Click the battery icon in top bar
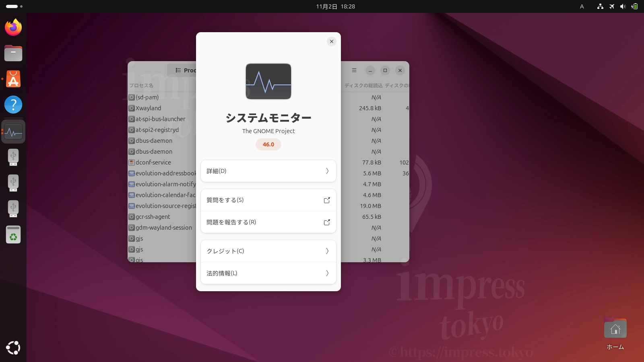Viewport: 644px width, 362px height. (634, 6)
